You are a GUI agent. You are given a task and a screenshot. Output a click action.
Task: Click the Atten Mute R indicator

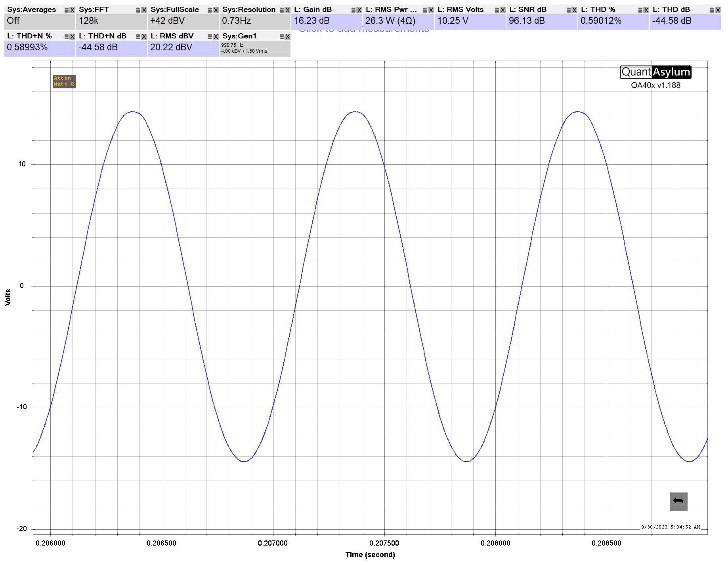coord(64,81)
